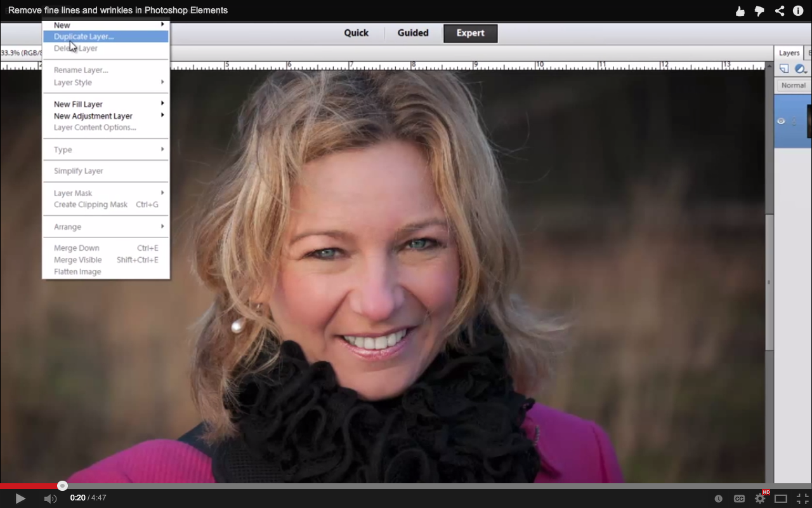812x508 pixels.
Task: Mute the video volume
Action: tap(50, 498)
